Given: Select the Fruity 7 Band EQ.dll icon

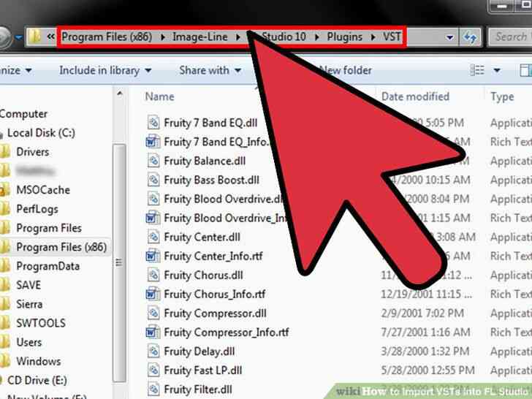Looking at the screenshot, I should click(153, 122).
